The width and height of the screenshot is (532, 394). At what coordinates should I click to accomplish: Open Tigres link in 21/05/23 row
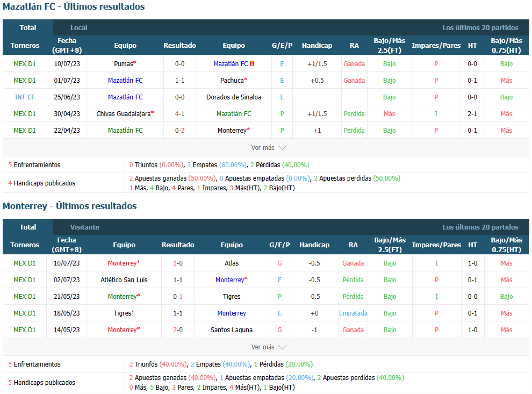(x=232, y=296)
